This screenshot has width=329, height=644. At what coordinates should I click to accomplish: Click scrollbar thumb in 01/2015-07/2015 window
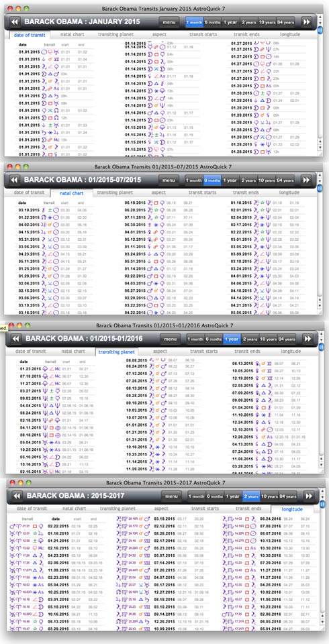[320, 189]
